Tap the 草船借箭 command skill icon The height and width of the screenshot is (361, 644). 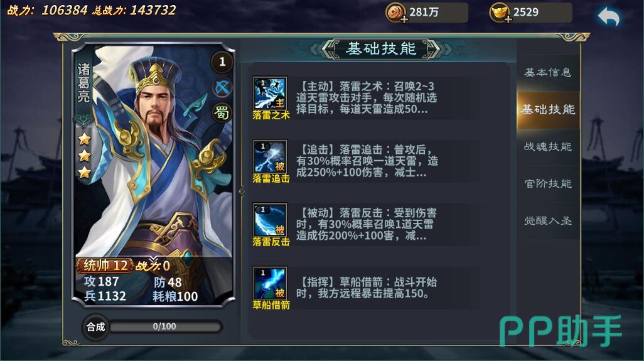point(270,283)
